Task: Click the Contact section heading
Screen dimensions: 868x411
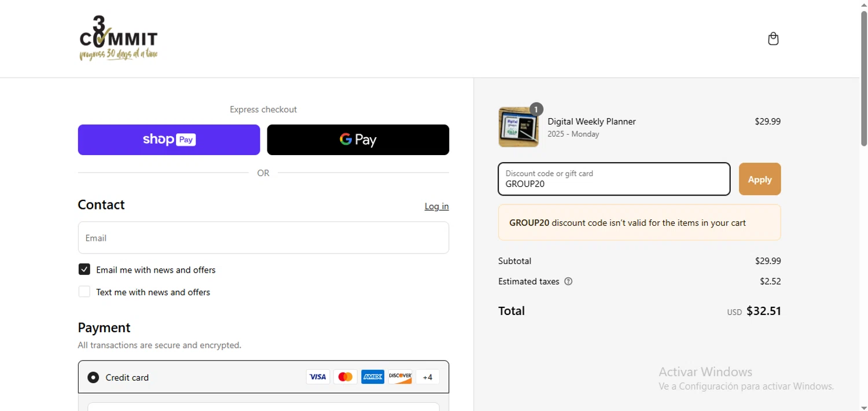Action: pyautogui.click(x=101, y=205)
